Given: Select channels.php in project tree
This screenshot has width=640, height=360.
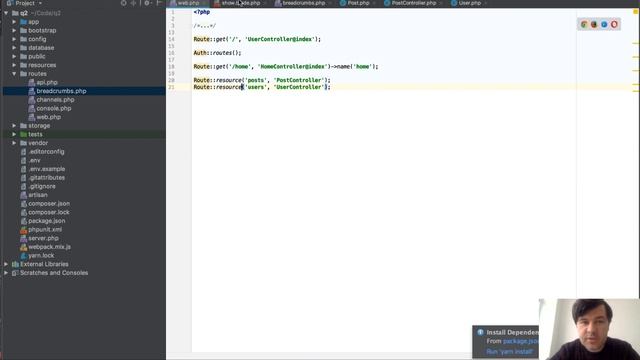Looking at the screenshot, I should pyautogui.click(x=56, y=100).
